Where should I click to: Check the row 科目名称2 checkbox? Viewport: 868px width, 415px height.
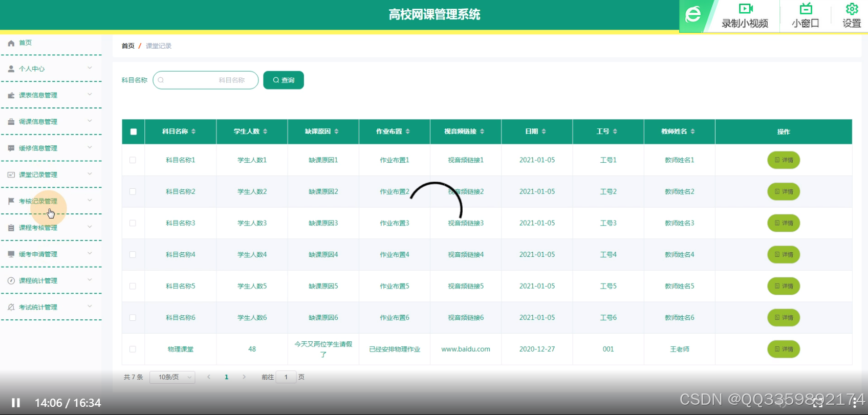click(x=133, y=191)
